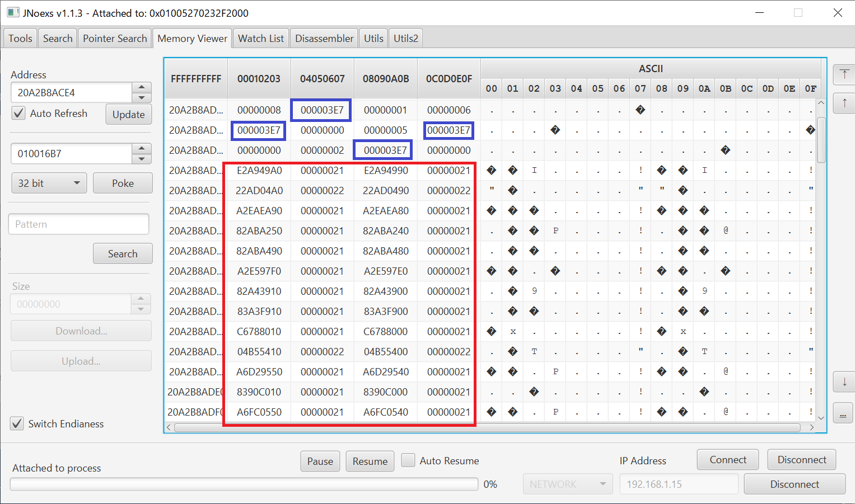Click the Poke button
The image size is (855, 504).
(x=123, y=183)
